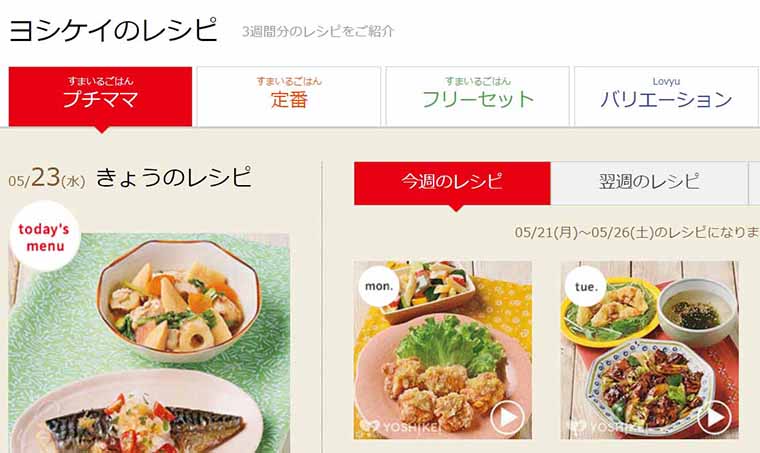760x453 pixels.
Task: Open today's simmered bamboo shoot dish photo
Action: pos(178,301)
